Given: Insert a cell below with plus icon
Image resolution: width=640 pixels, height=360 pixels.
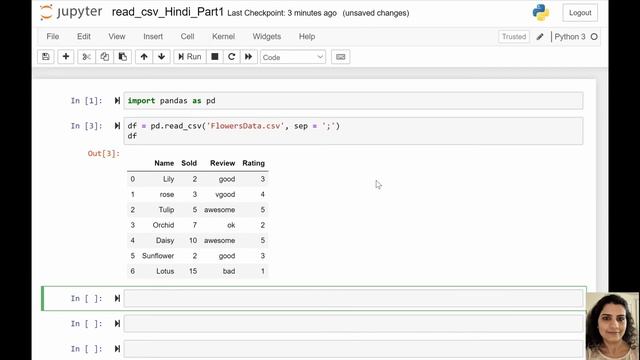Looking at the screenshot, I should pos(66,57).
